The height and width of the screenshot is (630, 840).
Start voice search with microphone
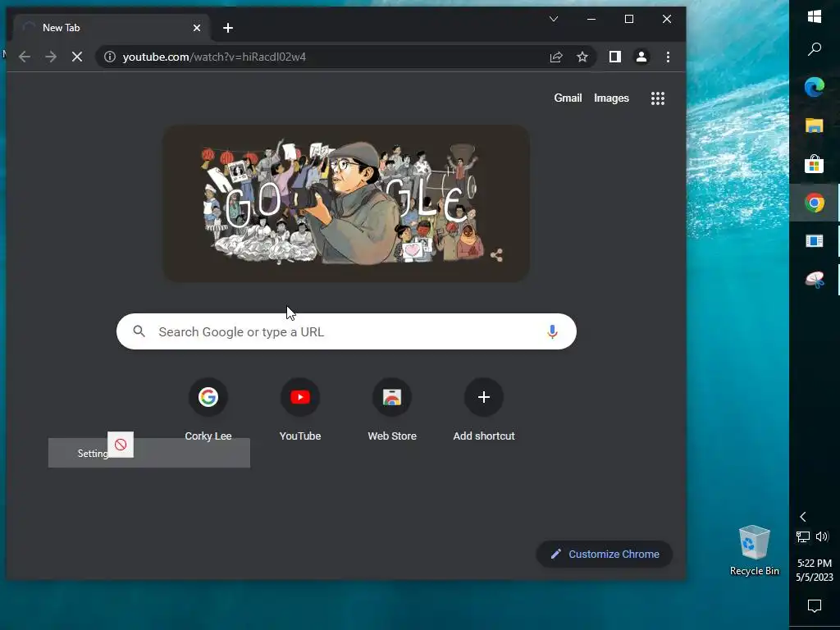[552, 331]
